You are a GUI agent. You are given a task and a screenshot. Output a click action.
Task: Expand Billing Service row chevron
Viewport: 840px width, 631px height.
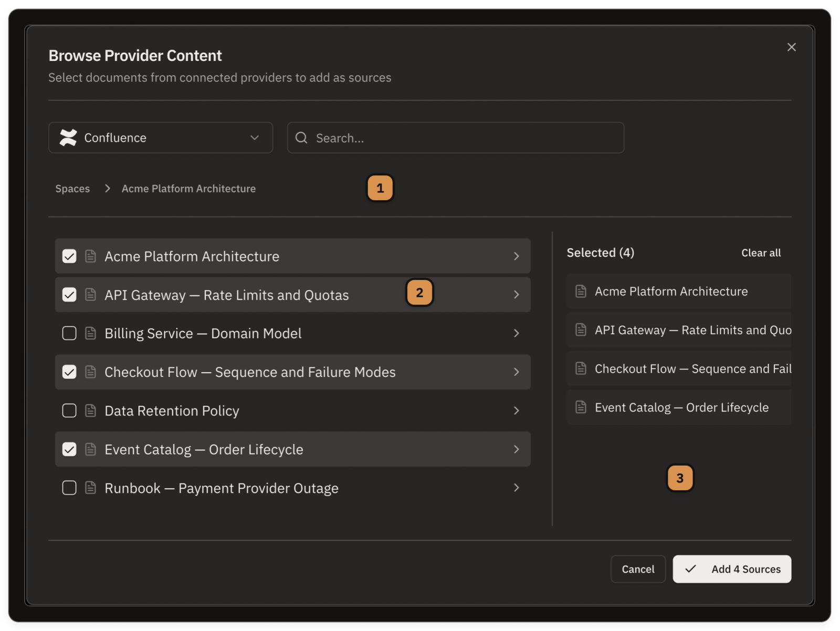coord(517,333)
